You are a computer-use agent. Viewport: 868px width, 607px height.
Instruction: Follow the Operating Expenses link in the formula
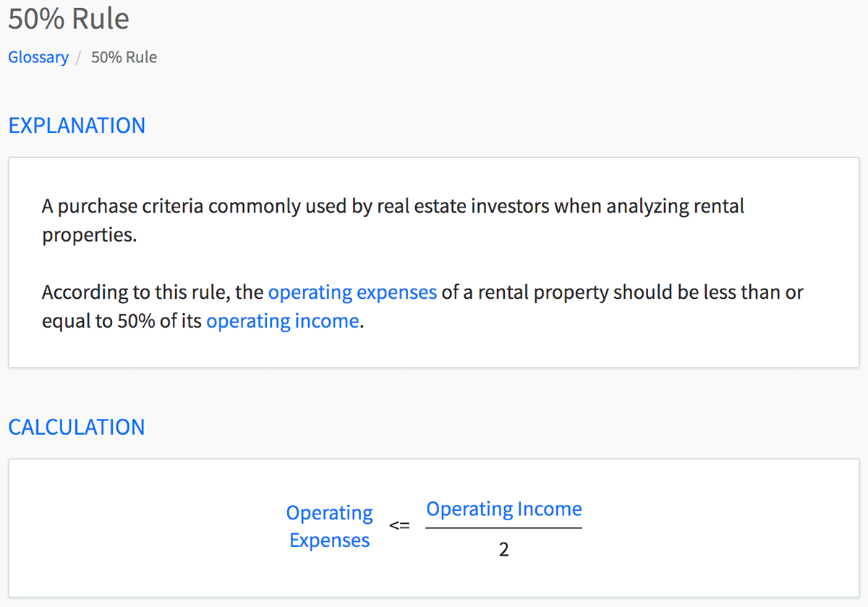tap(329, 527)
